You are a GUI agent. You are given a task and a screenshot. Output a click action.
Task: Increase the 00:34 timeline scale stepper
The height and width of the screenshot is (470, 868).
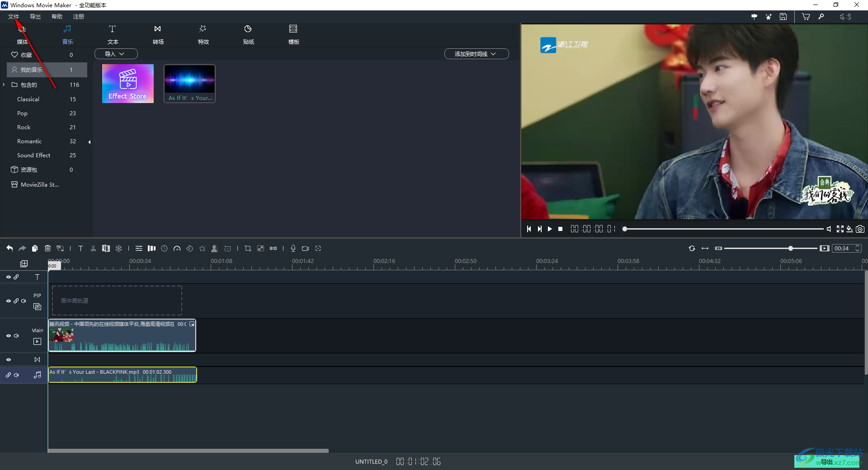pos(857,246)
